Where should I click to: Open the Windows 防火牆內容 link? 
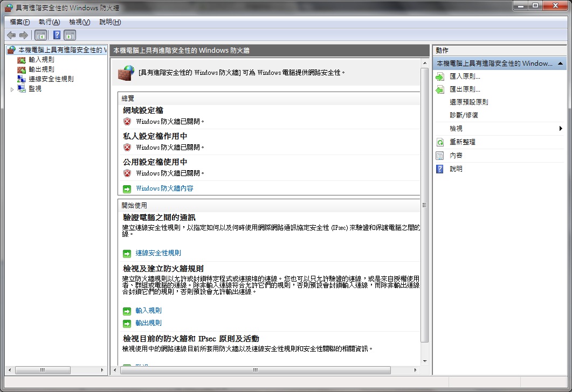[164, 188]
